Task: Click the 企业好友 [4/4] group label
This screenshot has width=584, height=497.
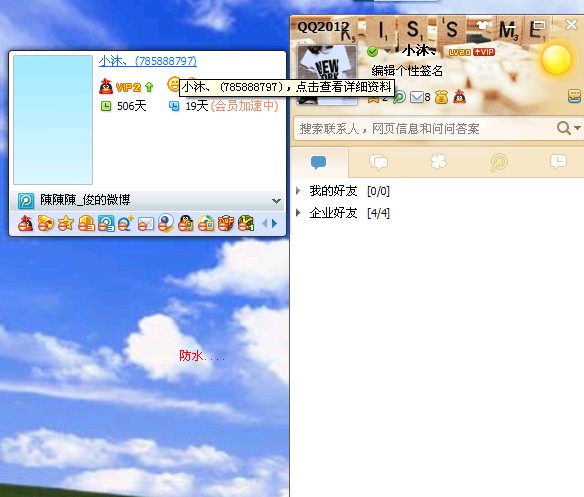Action: [x=349, y=213]
